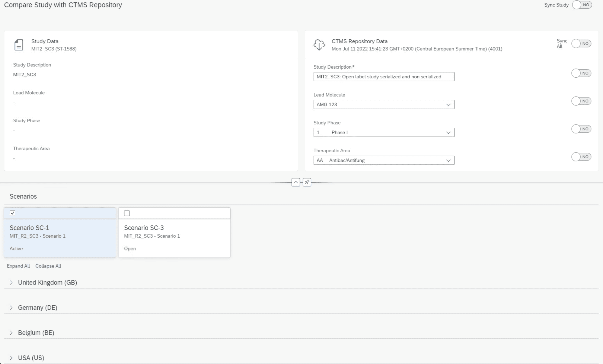The width and height of the screenshot is (603, 364).
Task: Click inside the Study Description text field
Action: (383, 77)
